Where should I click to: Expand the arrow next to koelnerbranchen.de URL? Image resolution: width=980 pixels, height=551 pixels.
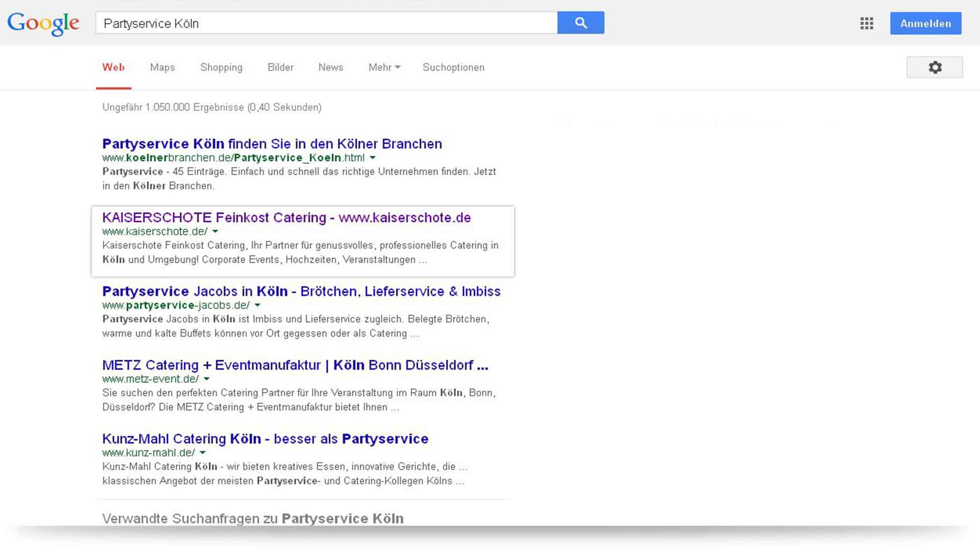point(373,158)
